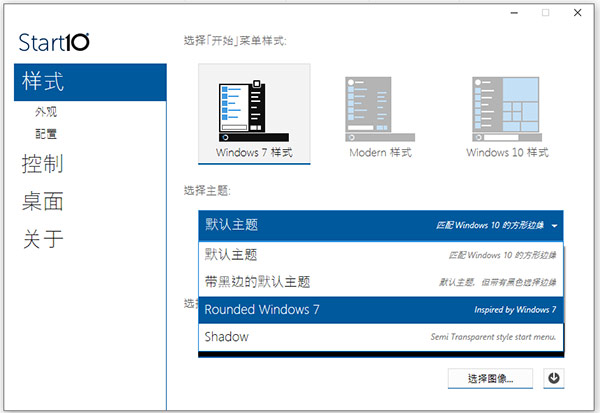Choose 带黑边的默认主题 from the list
The width and height of the screenshot is (600, 413).
coord(381,282)
